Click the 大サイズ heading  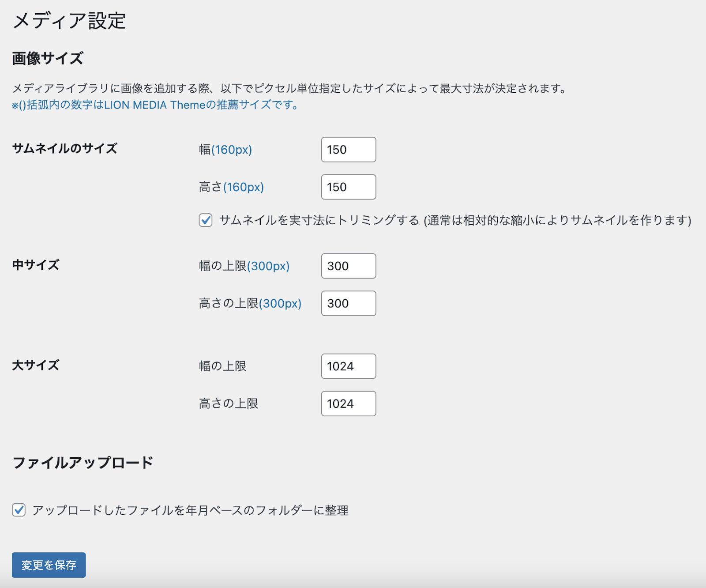(x=36, y=365)
